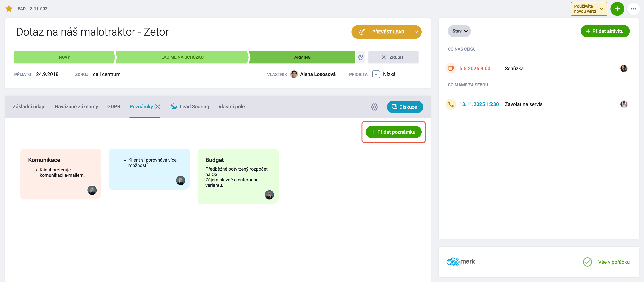Click the Merk logo
This screenshot has width=644, height=282.
[461, 262]
